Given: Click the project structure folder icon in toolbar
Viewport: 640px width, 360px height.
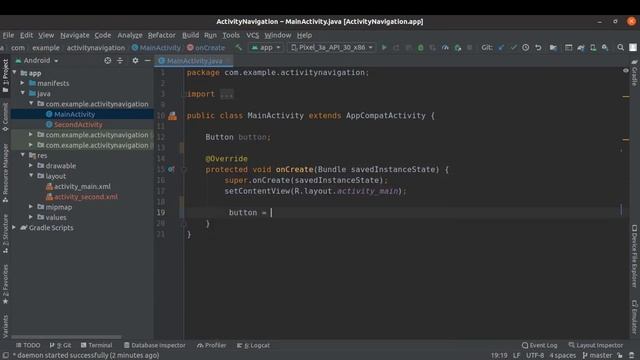Looking at the screenshot, I should click(553, 48).
